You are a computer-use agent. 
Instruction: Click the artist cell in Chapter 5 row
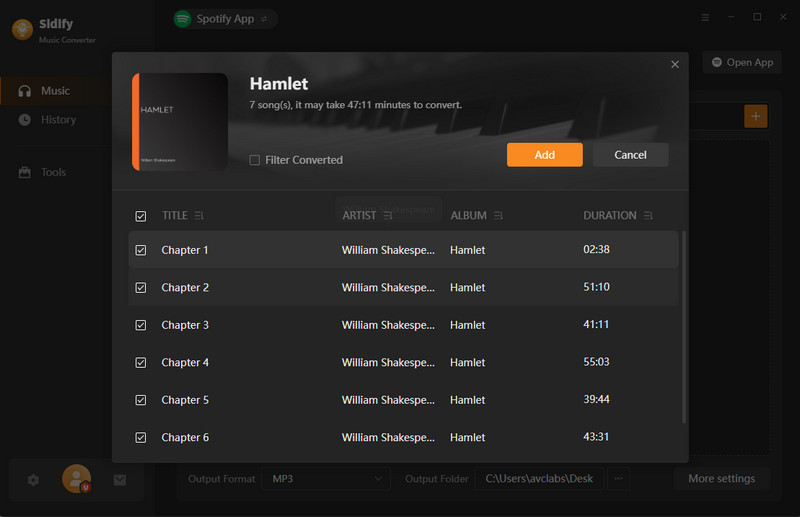(x=388, y=400)
